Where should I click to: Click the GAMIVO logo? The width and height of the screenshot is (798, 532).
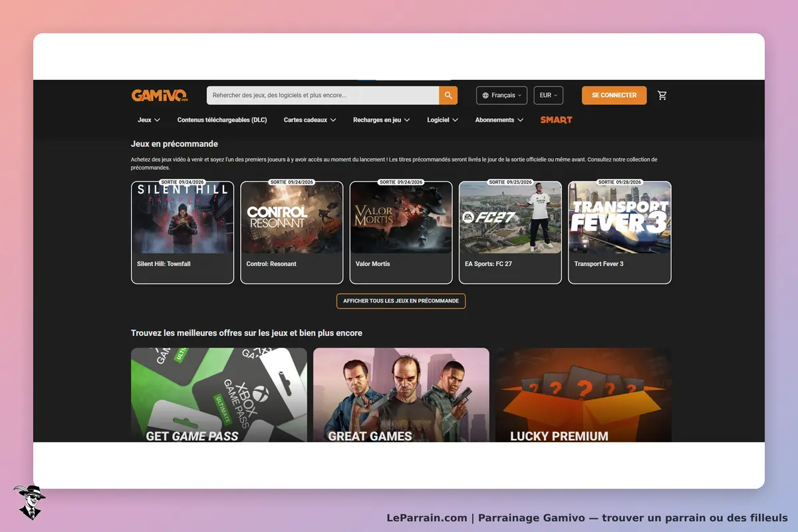(160, 95)
